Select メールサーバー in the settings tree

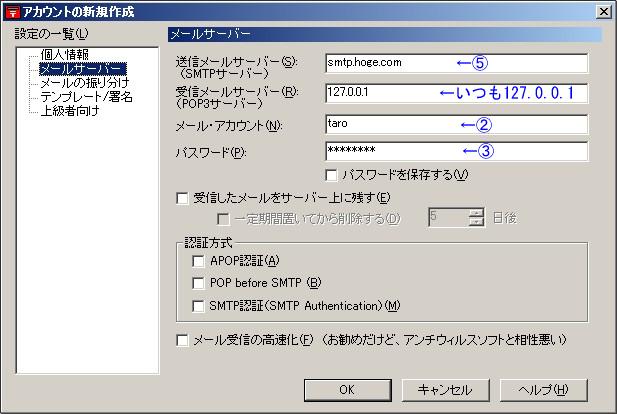click(83, 69)
